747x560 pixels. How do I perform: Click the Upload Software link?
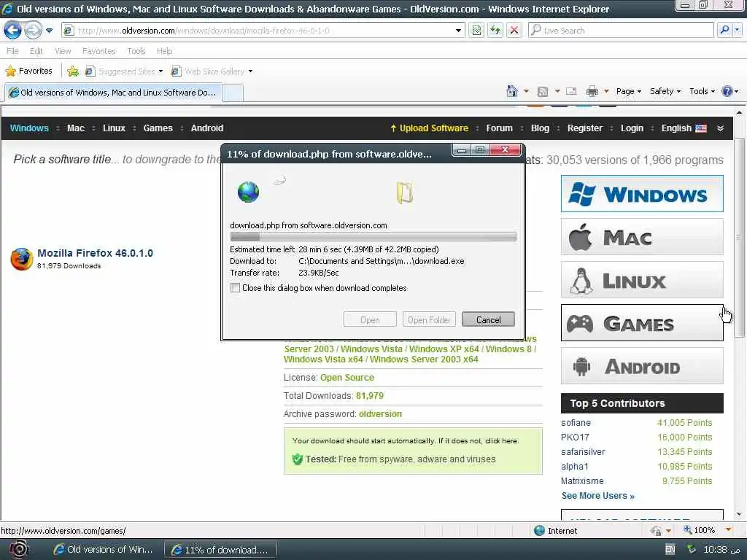(429, 128)
